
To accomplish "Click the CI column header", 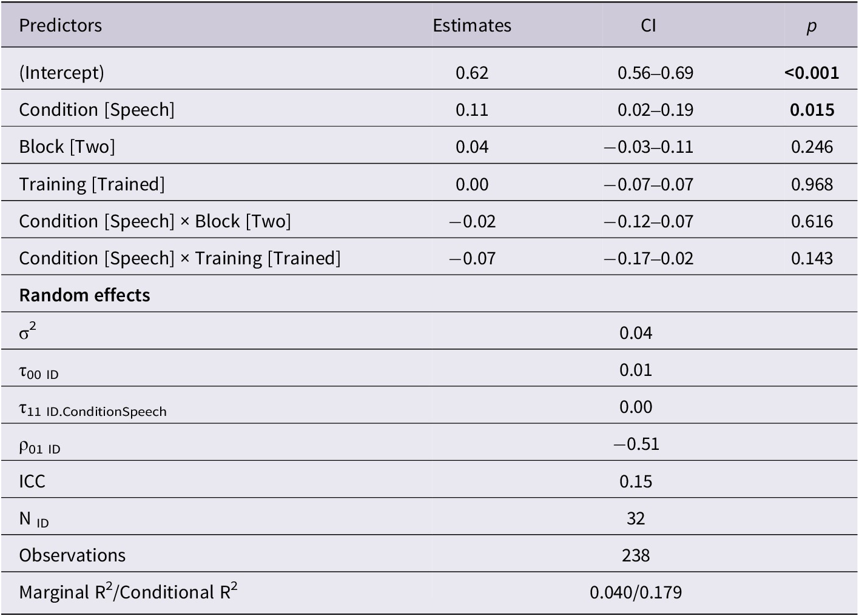I will pyautogui.click(x=648, y=25).
